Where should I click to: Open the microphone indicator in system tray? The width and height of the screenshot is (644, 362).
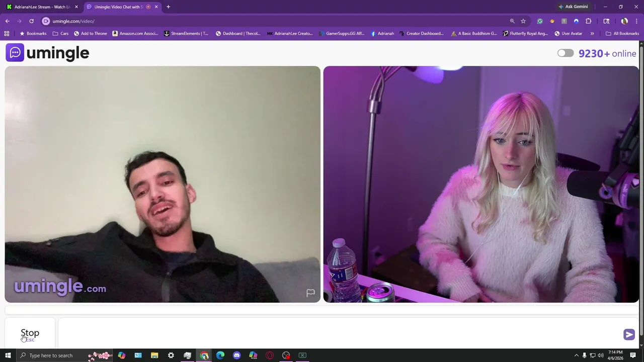click(584, 355)
